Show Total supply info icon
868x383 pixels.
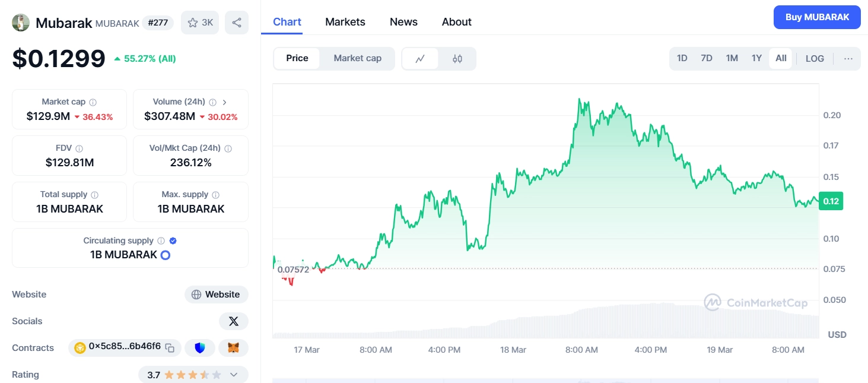pyautogui.click(x=94, y=195)
